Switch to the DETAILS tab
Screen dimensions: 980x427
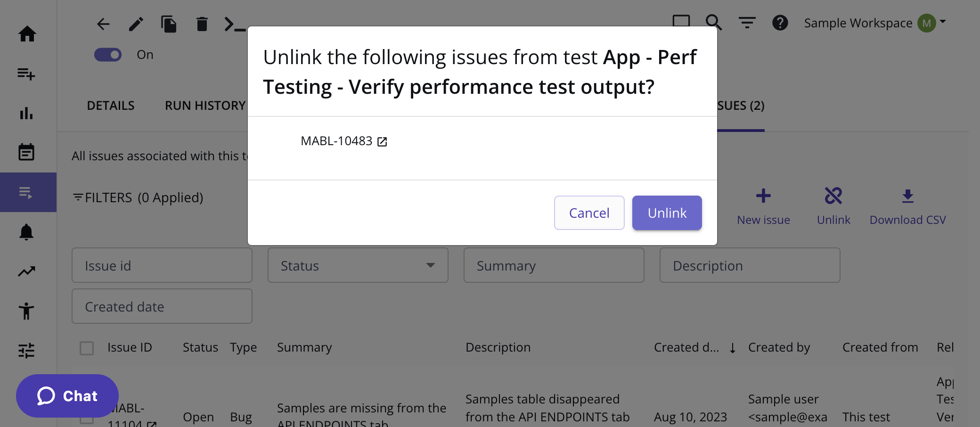tap(111, 106)
